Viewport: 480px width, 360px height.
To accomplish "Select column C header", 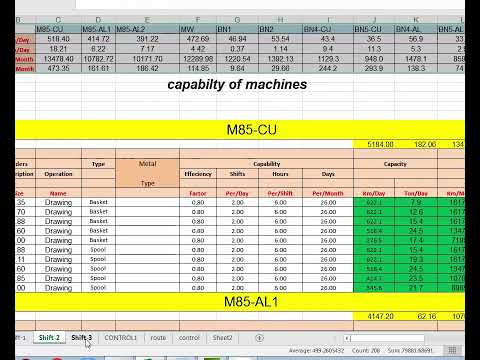I will click(58, 20).
